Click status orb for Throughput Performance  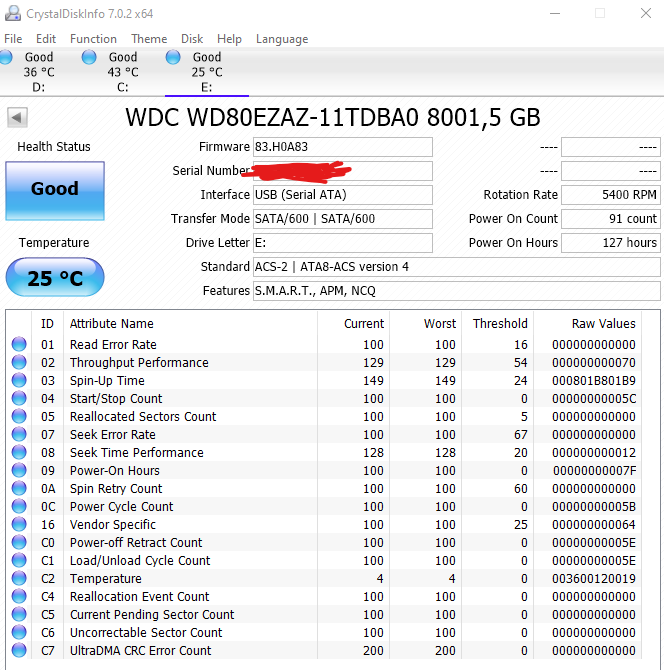[19, 362]
